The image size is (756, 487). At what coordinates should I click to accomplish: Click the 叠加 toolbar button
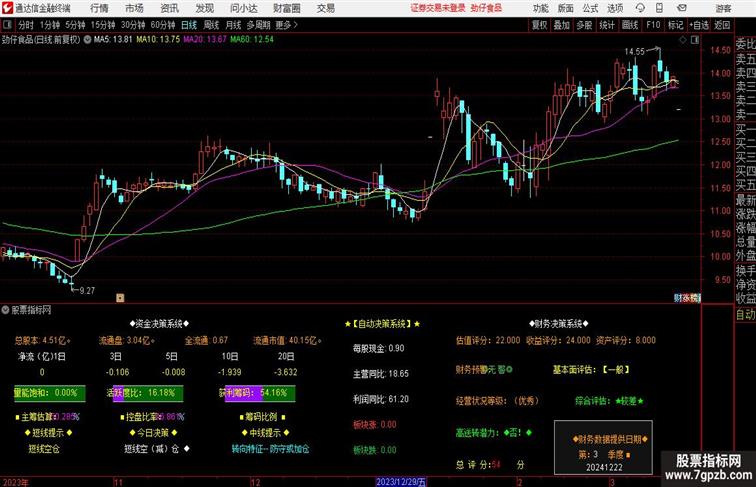pyautogui.click(x=562, y=25)
